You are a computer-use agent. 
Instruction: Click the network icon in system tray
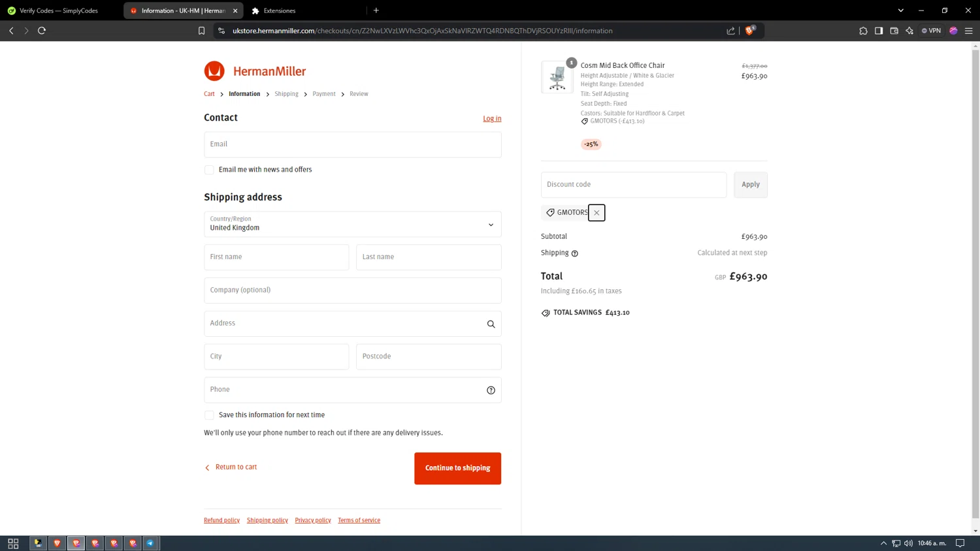tap(896, 543)
